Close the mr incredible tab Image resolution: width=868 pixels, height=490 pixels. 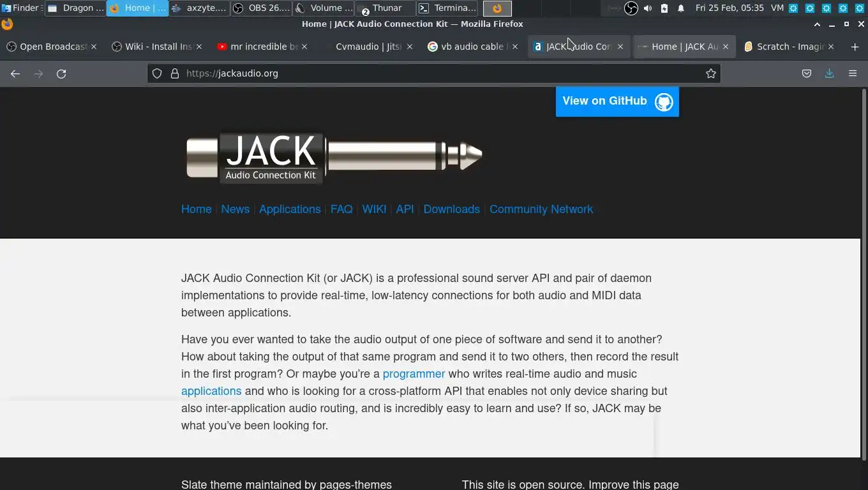tap(304, 47)
